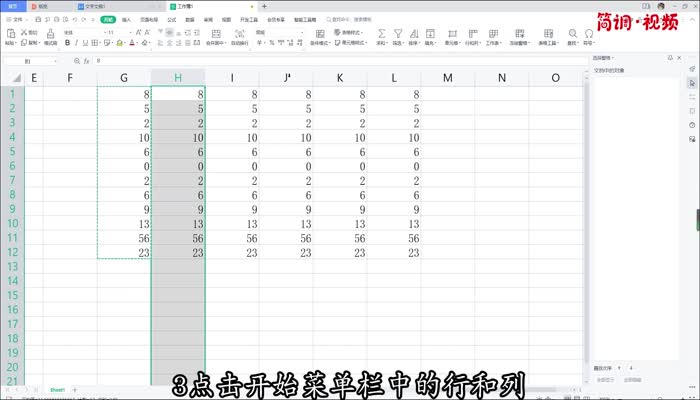Switch to the Insert (插入) ribbon tab
The width and height of the screenshot is (700, 400).
pos(127,19)
